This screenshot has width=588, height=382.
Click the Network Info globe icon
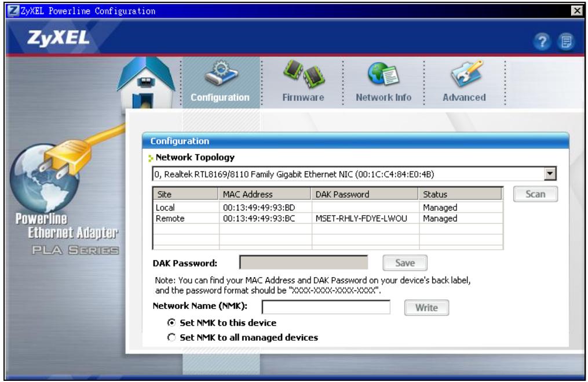(384, 74)
